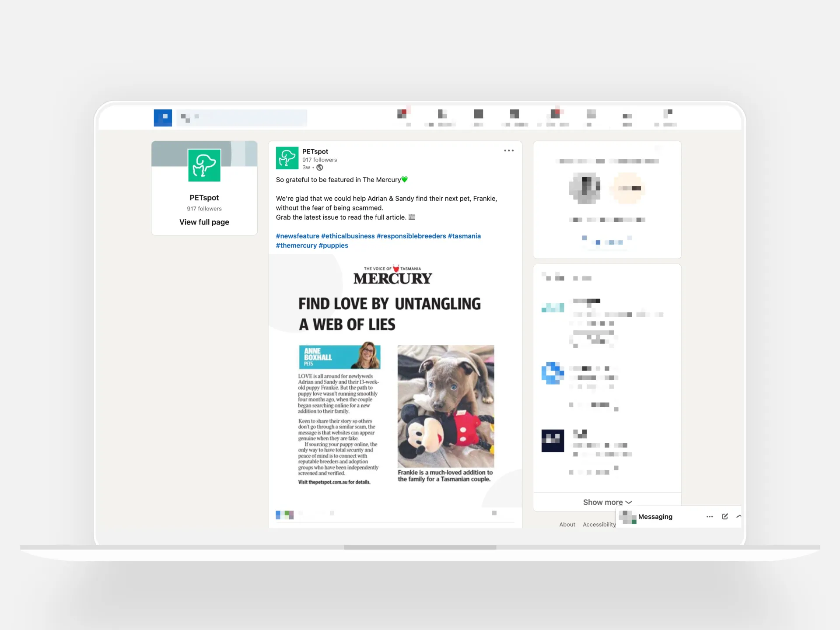This screenshot has height=630, width=840.
Task: Open the About footer menu item
Action: [x=567, y=524]
